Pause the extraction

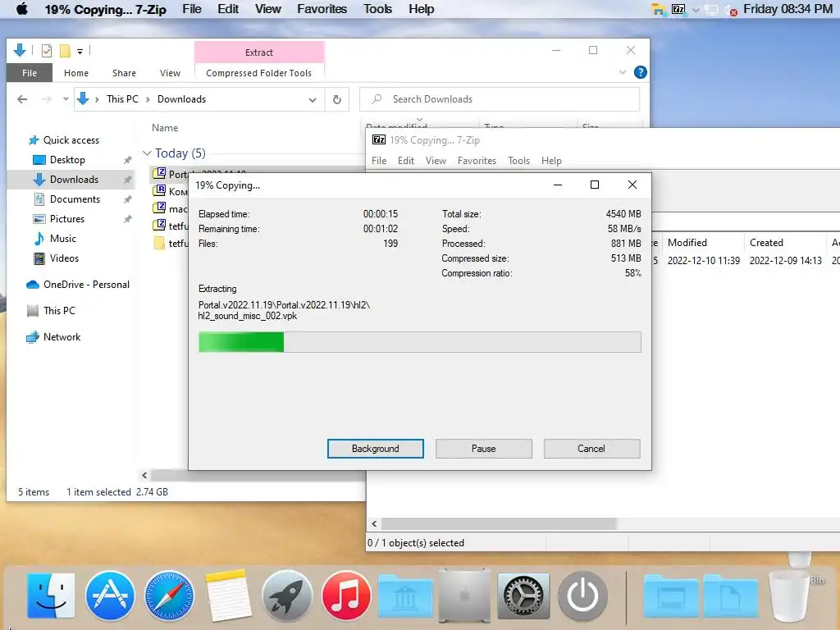coord(483,449)
